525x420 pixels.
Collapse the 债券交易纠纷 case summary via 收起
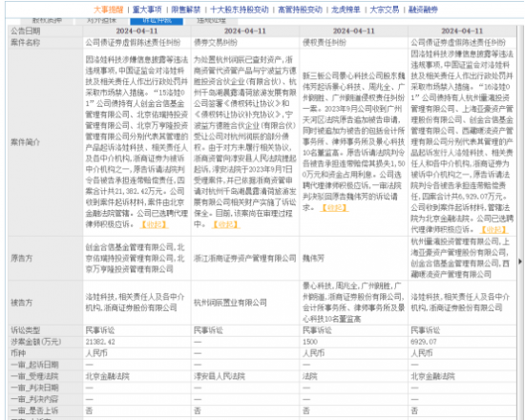(x=226, y=224)
